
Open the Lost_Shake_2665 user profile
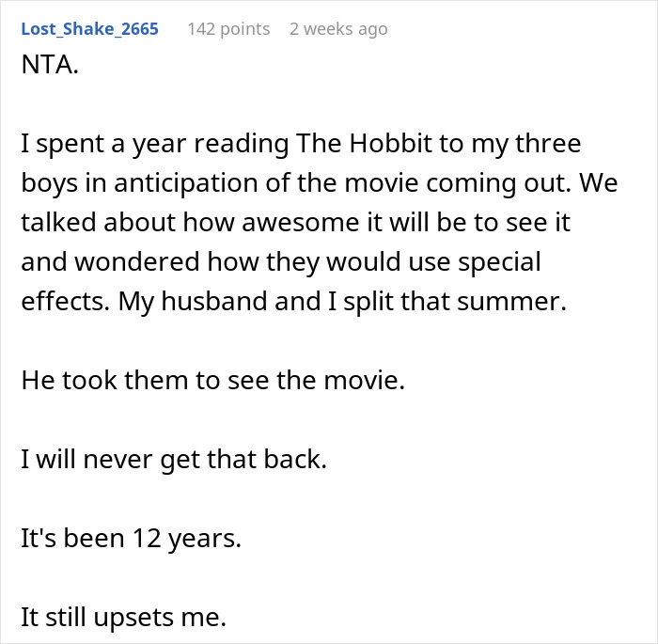click(89, 29)
